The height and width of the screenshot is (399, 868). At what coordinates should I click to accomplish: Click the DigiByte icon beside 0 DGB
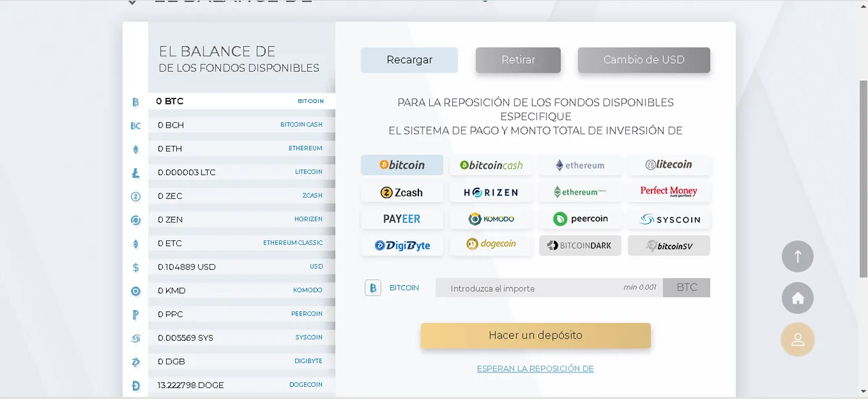pos(136,362)
